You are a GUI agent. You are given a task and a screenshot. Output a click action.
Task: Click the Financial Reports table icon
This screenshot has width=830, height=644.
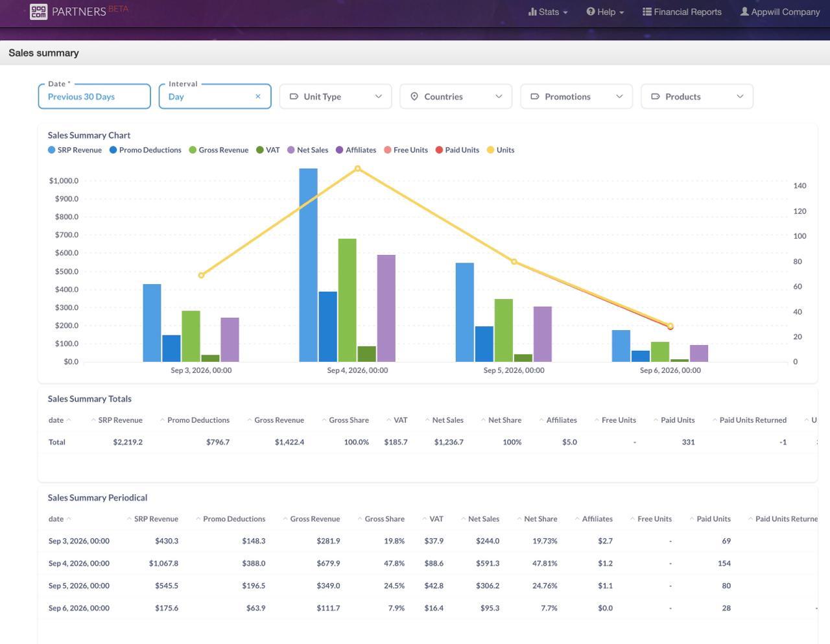pyautogui.click(x=646, y=12)
